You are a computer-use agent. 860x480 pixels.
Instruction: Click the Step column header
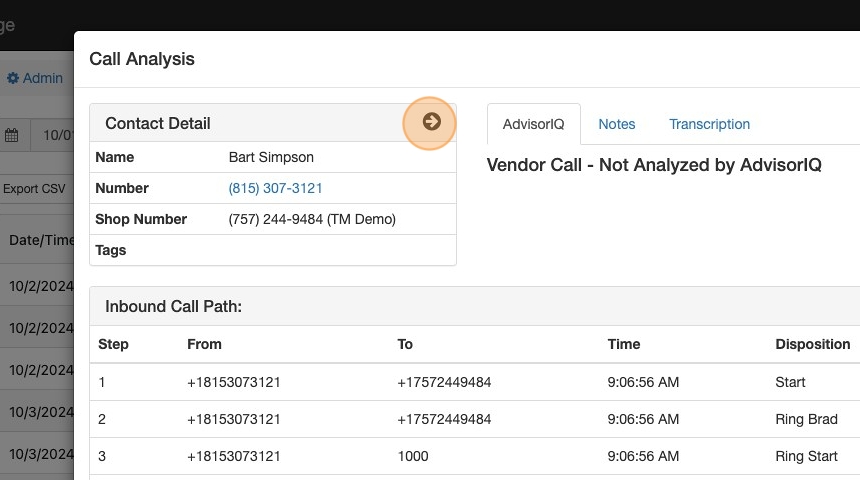(x=113, y=344)
